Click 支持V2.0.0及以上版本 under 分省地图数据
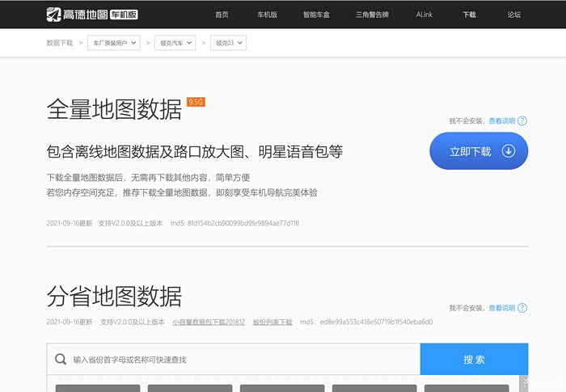This screenshot has height=392, width=566. pyautogui.click(x=132, y=322)
